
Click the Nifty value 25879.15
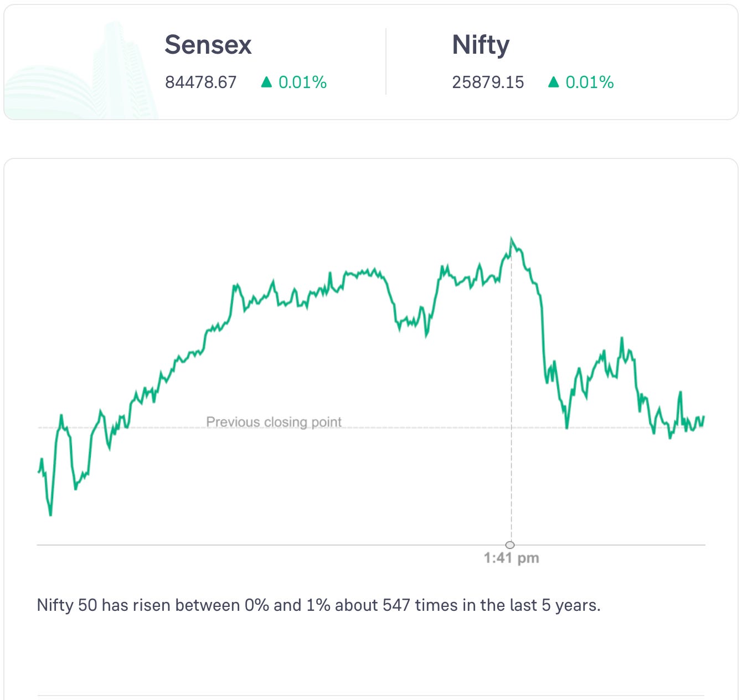tap(488, 83)
